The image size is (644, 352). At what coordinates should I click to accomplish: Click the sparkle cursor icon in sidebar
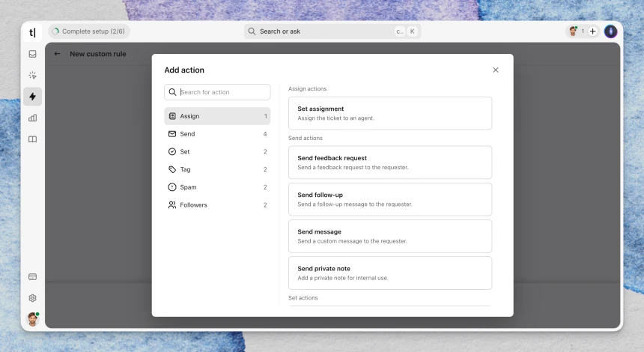(32, 75)
